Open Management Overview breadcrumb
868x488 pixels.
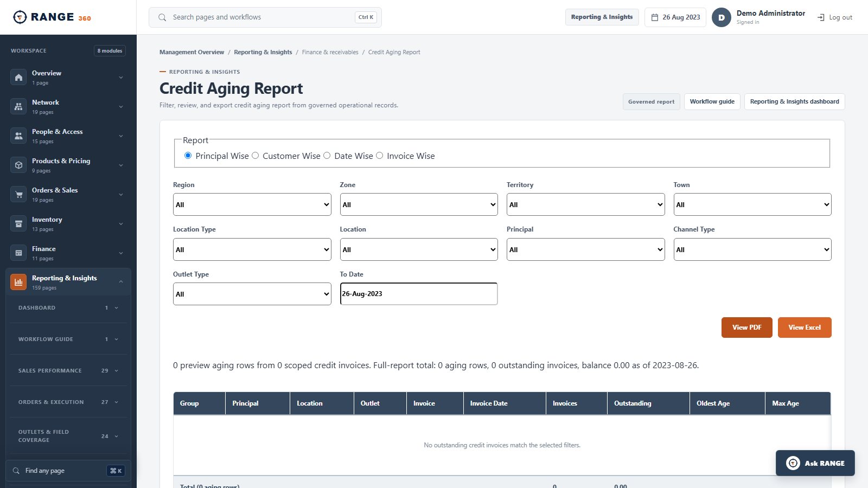pyautogui.click(x=192, y=52)
